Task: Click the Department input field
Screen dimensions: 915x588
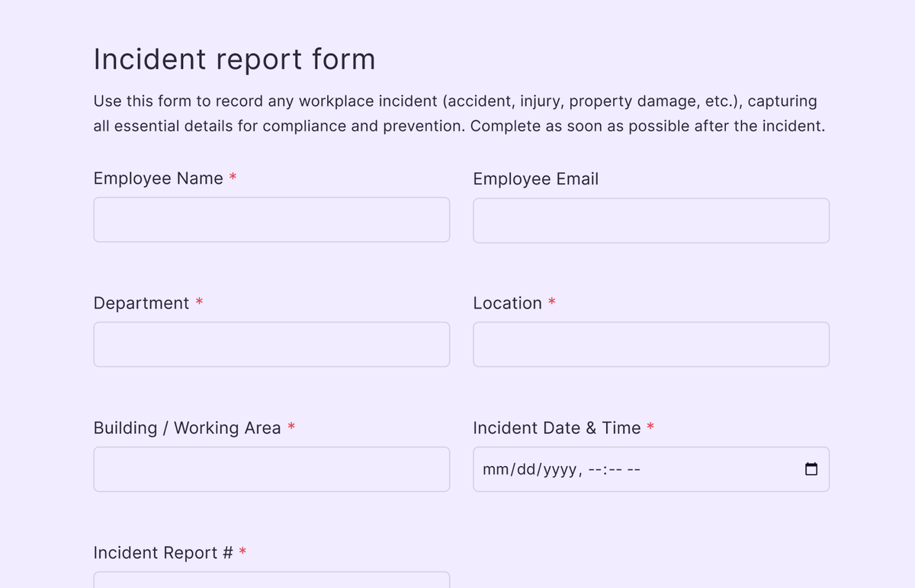Action: (x=271, y=344)
